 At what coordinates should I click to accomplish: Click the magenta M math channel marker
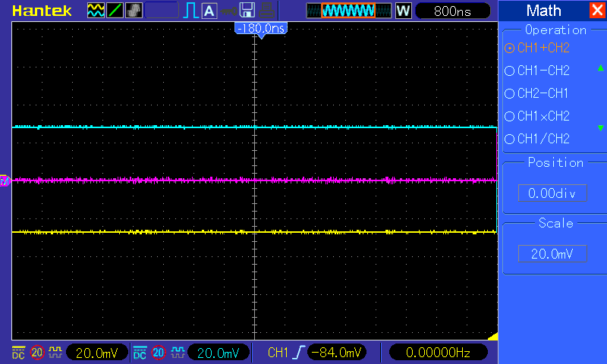point(5,180)
